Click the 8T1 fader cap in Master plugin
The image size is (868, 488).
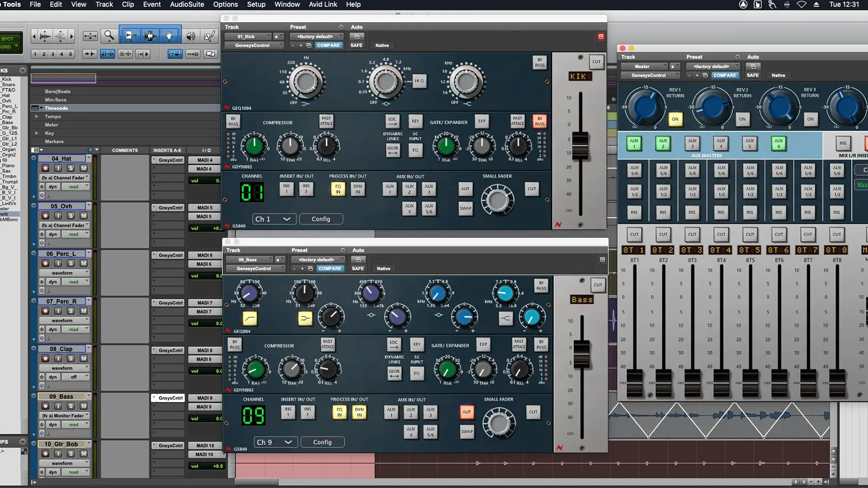coord(635,383)
